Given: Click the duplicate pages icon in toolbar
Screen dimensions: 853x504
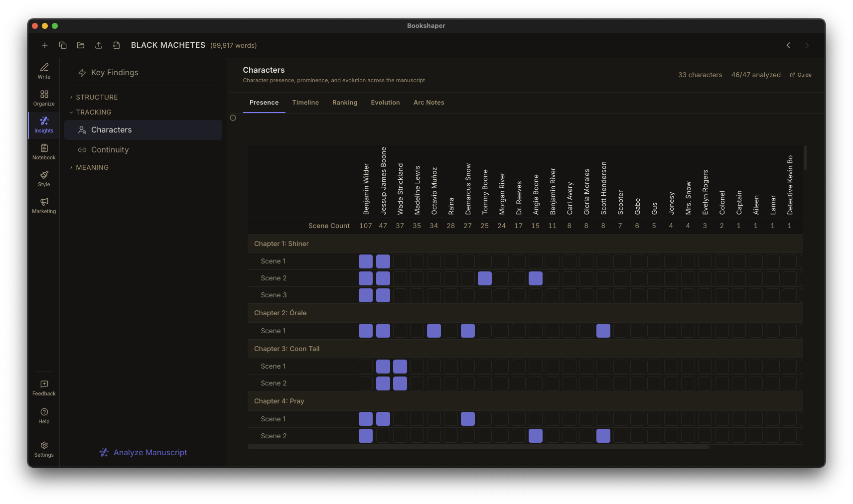Looking at the screenshot, I should click(x=63, y=45).
